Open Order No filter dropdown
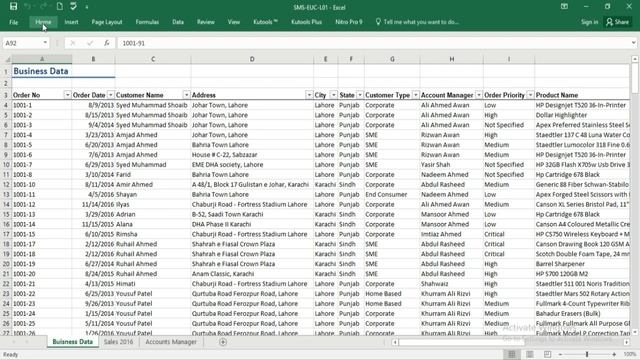 click(67, 95)
